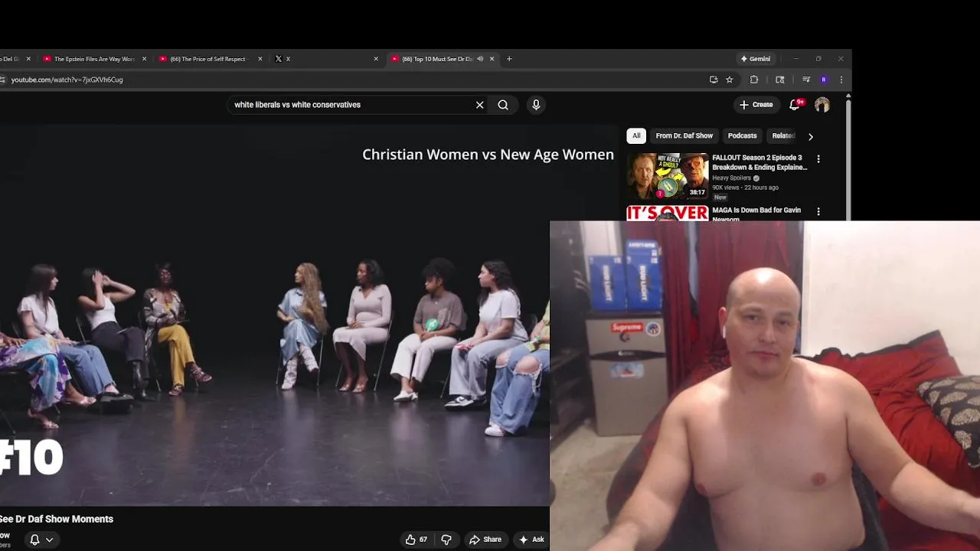Switch to The Epstein Files tab
980x551 pixels.
pyautogui.click(x=93, y=59)
